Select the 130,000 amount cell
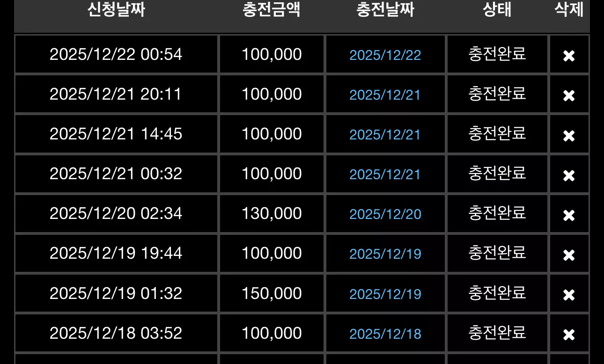The width and height of the screenshot is (604, 364). tap(272, 214)
